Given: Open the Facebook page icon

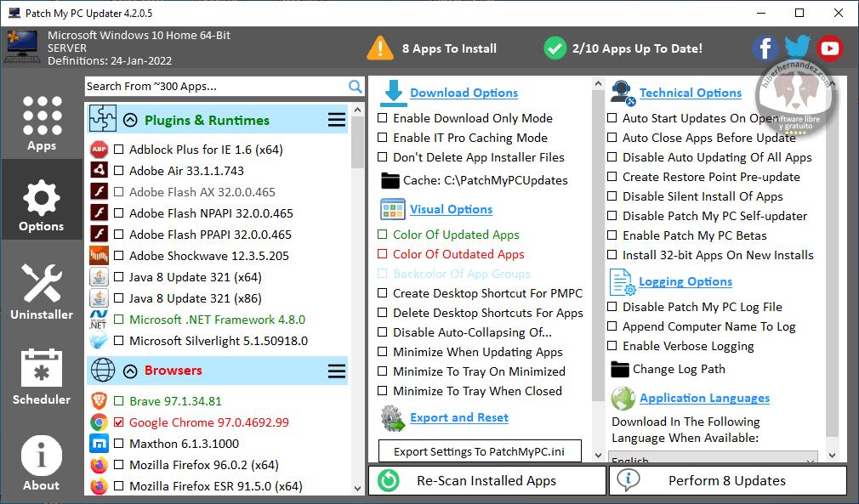Looking at the screenshot, I should click(765, 48).
